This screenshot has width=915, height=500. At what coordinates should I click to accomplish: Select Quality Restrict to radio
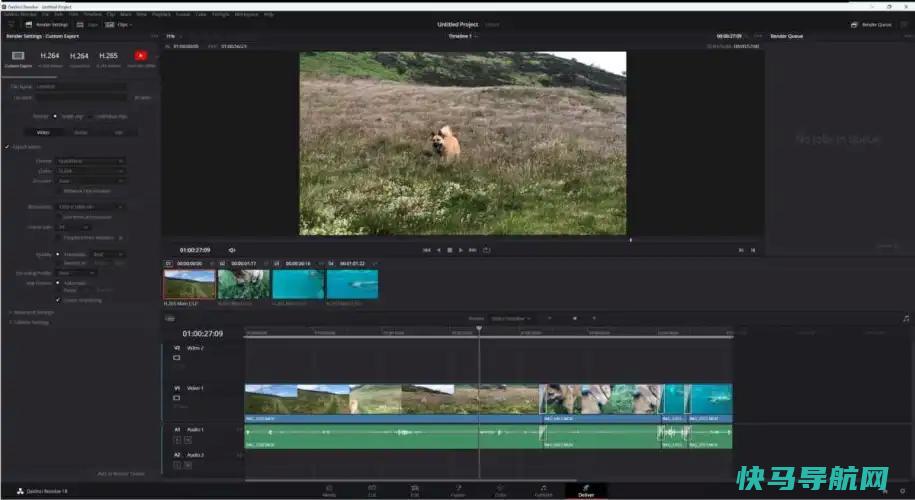58,263
